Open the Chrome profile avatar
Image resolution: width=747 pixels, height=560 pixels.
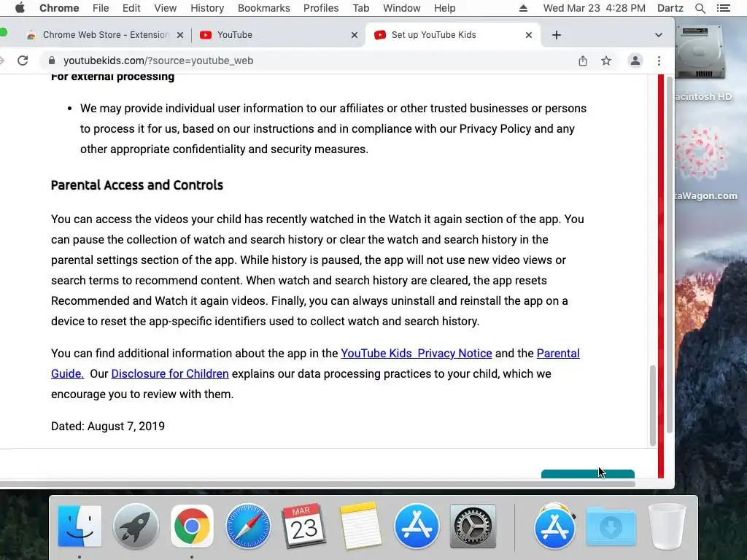point(635,61)
